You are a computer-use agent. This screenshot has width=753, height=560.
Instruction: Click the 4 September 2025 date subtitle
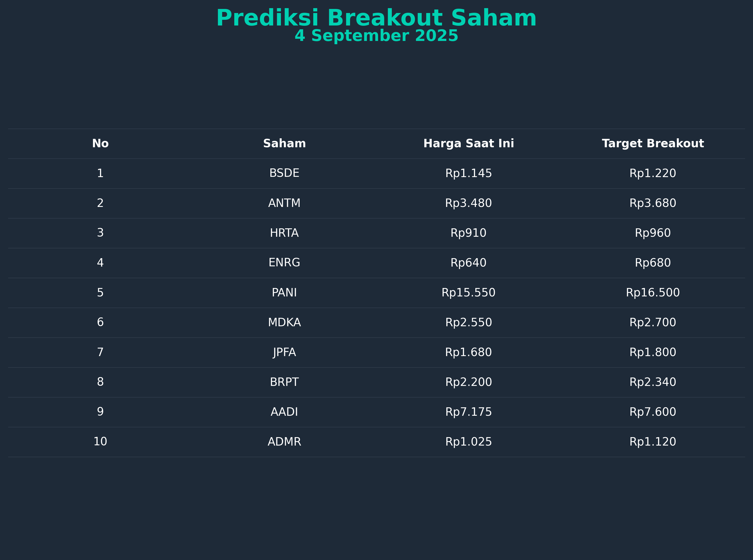[x=376, y=36]
